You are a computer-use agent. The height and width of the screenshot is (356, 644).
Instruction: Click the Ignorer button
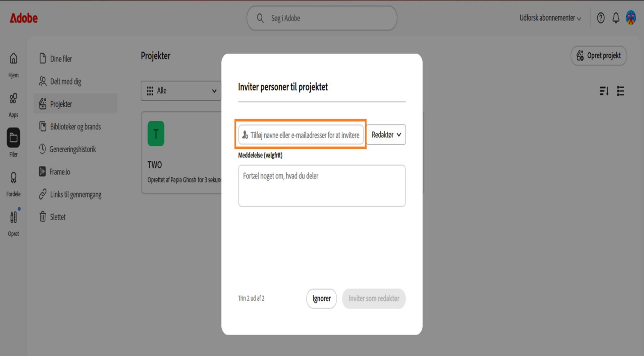[321, 299]
